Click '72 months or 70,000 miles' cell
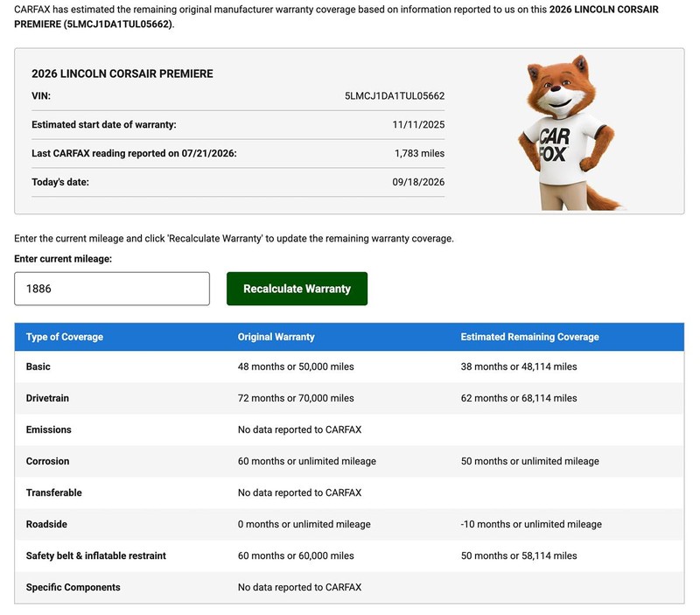Image resolution: width=700 pixels, height=615 pixels. click(x=296, y=398)
